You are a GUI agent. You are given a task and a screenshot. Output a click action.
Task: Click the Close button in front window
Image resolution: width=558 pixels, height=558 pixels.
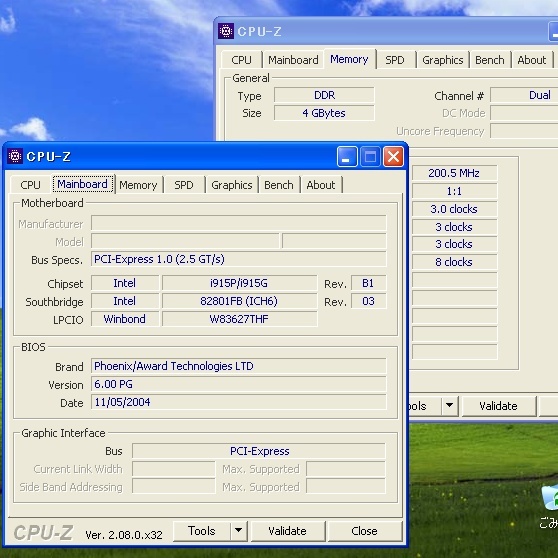364,531
